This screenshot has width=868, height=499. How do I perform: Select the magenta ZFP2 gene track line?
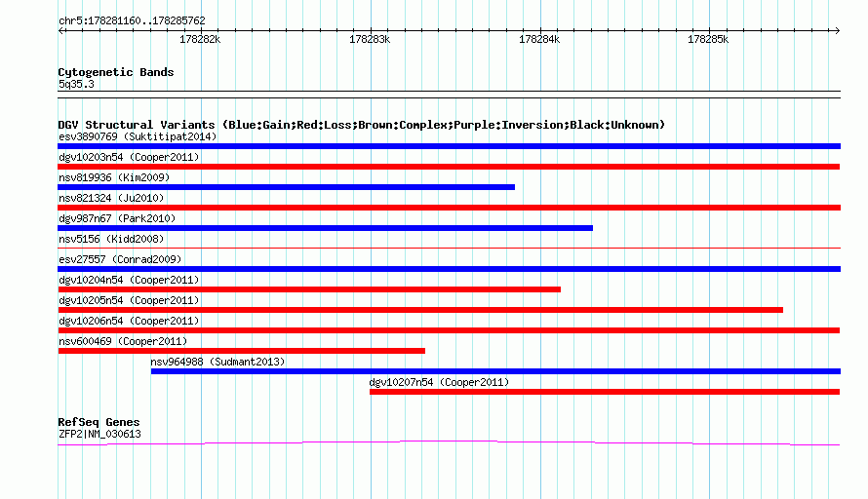449,442
